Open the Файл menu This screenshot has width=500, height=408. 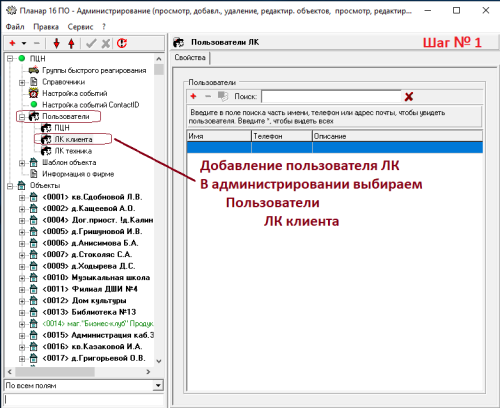[x=15, y=27]
